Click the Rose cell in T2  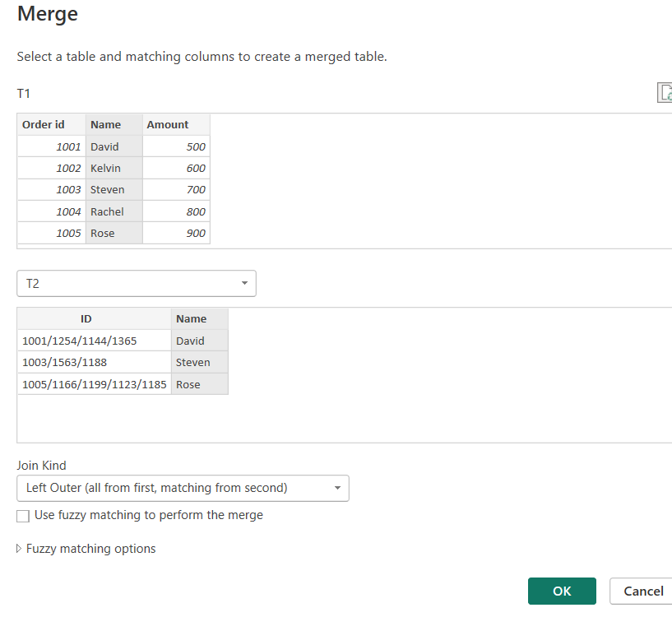pos(200,384)
